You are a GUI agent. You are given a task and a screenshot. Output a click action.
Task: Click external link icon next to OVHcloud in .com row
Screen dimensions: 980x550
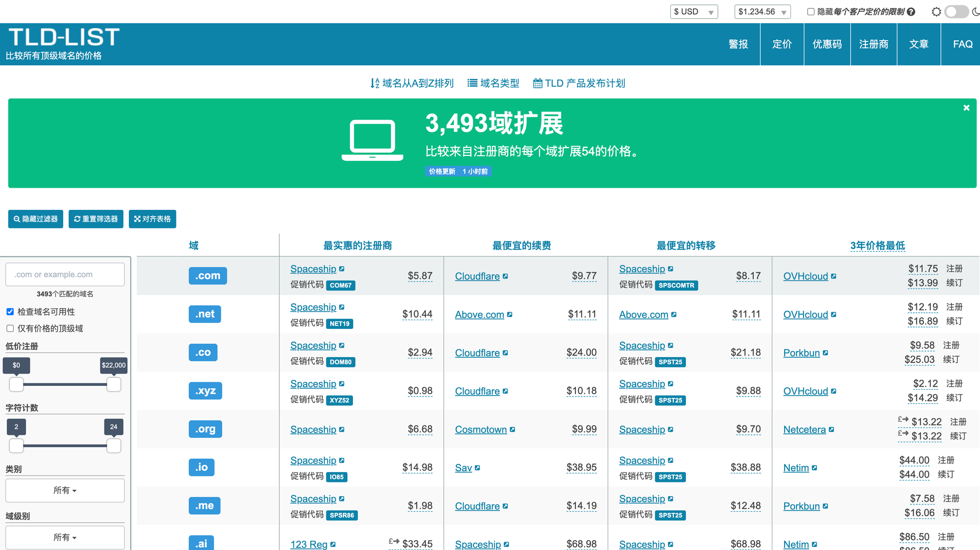(x=833, y=276)
